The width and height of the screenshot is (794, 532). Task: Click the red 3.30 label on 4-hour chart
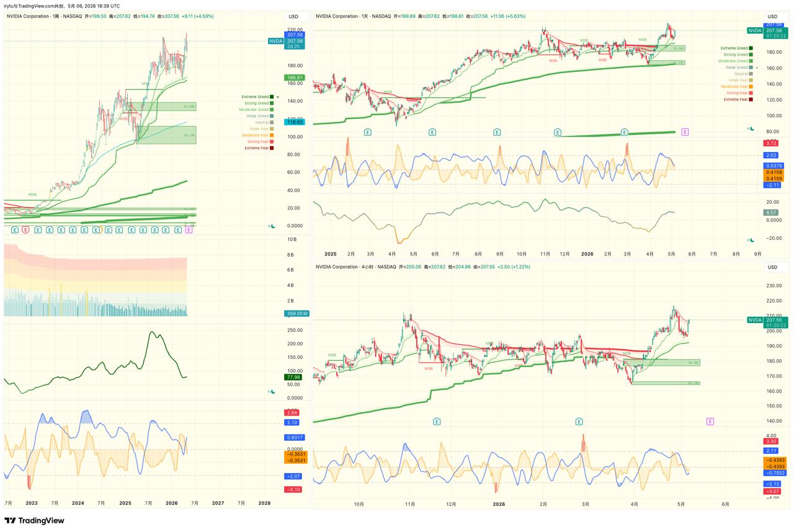(x=771, y=441)
